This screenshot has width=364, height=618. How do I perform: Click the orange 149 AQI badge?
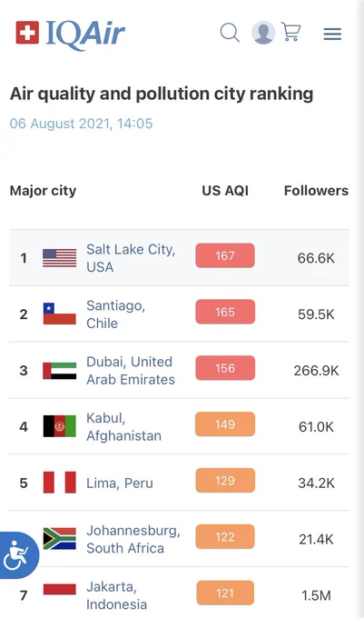[x=225, y=424]
